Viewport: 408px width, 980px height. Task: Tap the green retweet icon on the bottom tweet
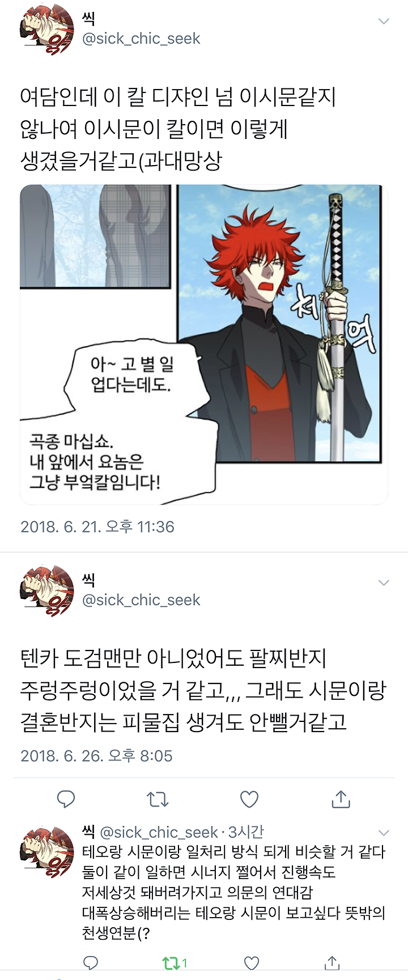coord(170,963)
